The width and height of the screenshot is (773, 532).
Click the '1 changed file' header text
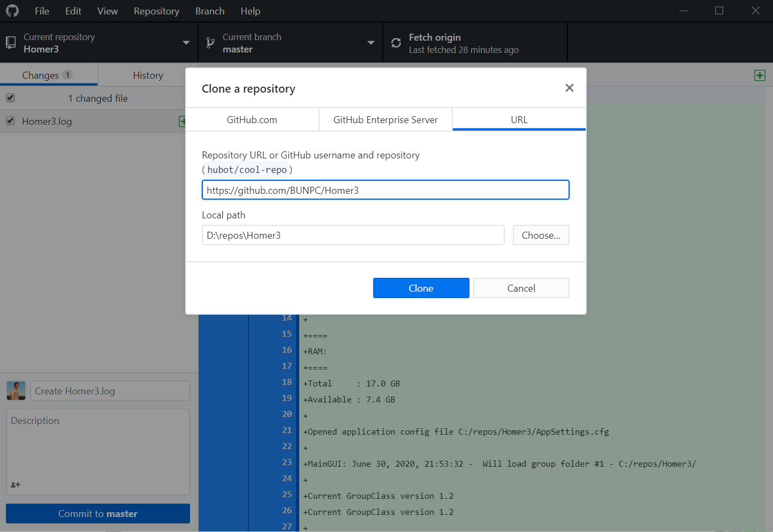98,98
